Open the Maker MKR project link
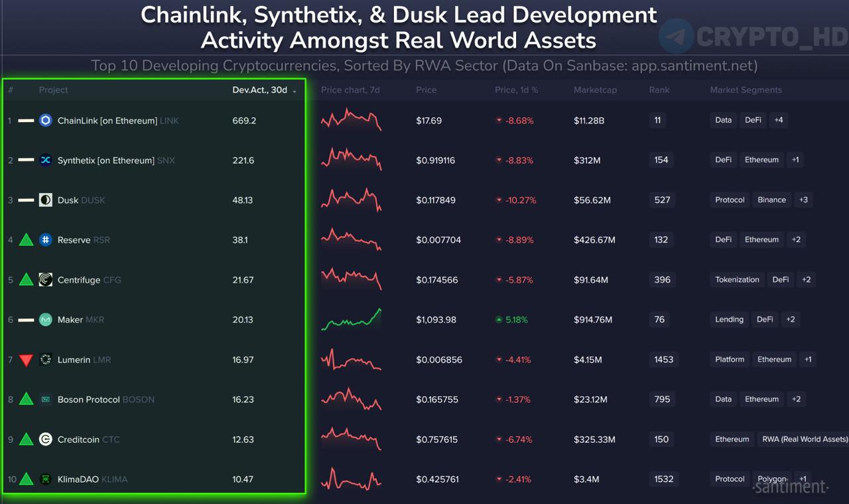Screen dimensions: 849x504 pos(81,320)
